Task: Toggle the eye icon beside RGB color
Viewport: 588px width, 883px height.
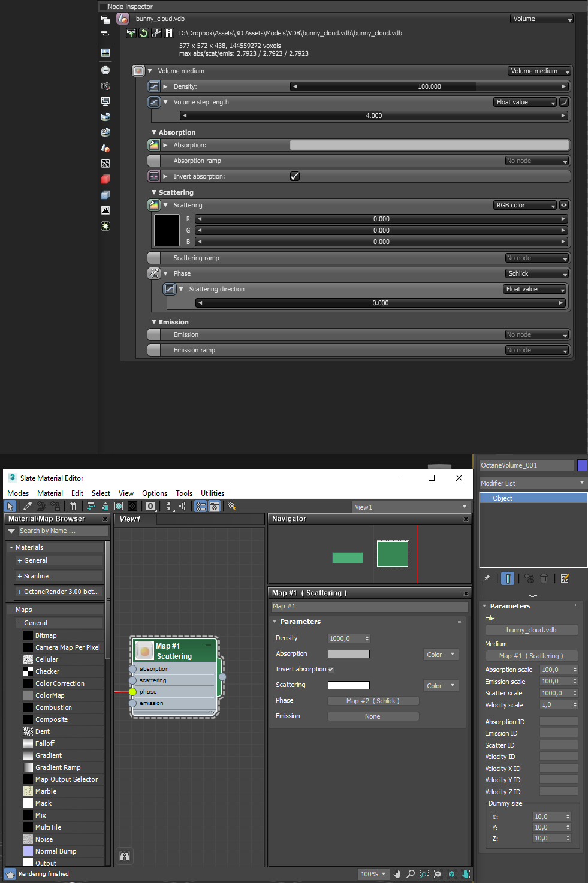Action: 564,205
